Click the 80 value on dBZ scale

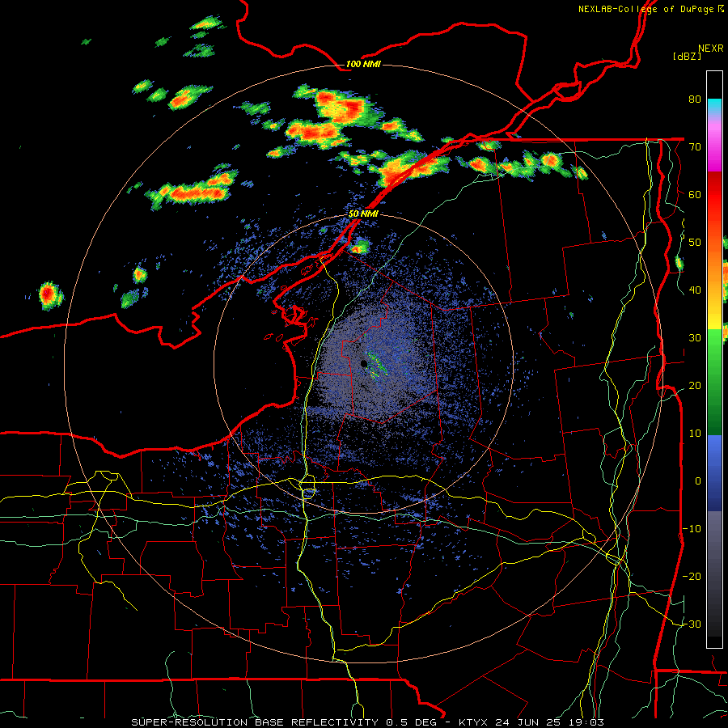pyautogui.click(x=695, y=99)
